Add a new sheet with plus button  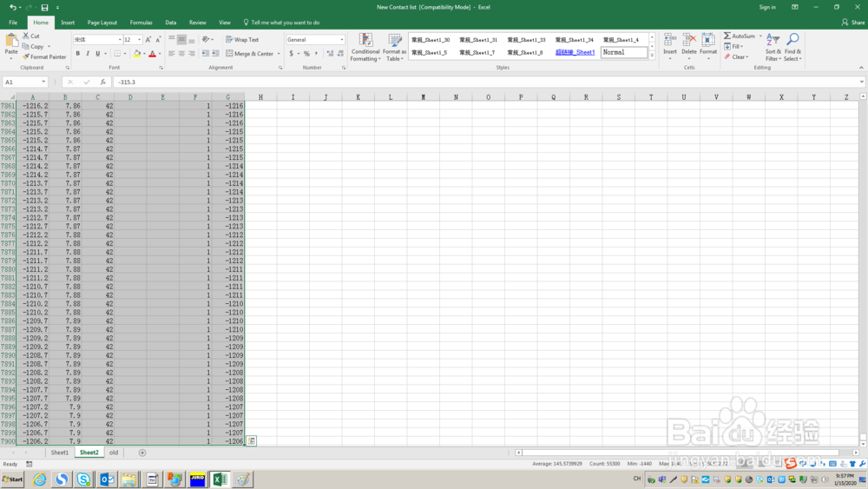tap(142, 453)
